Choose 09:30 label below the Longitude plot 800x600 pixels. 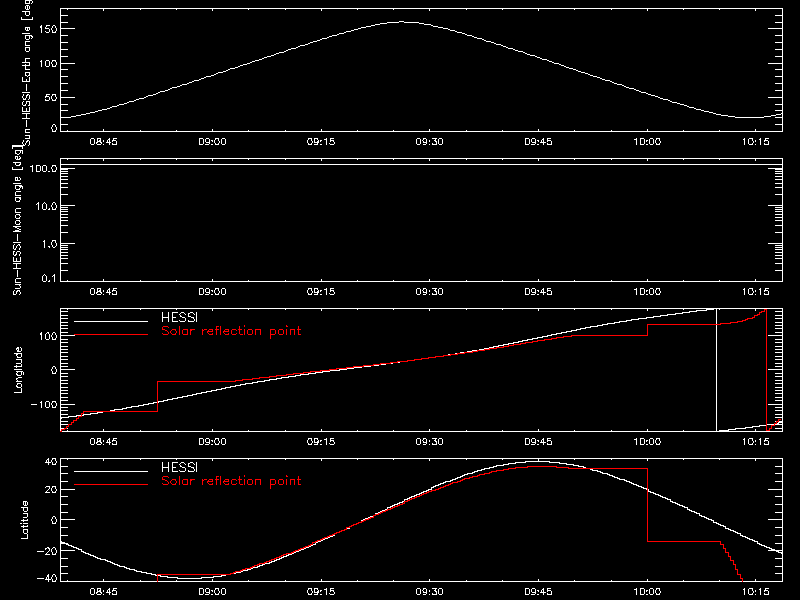click(430, 441)
